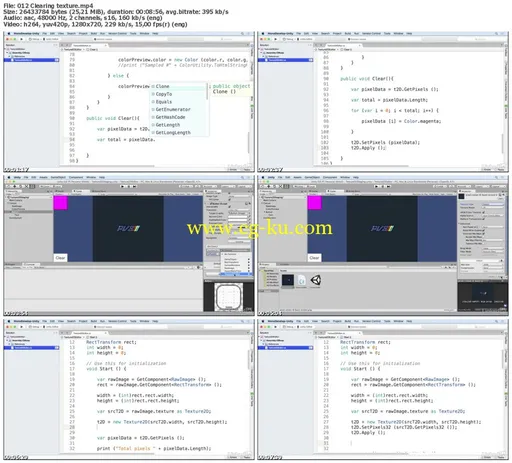Click 'public void Clear(){' in the autocomplete frame
512x463 pixels.
113,118
